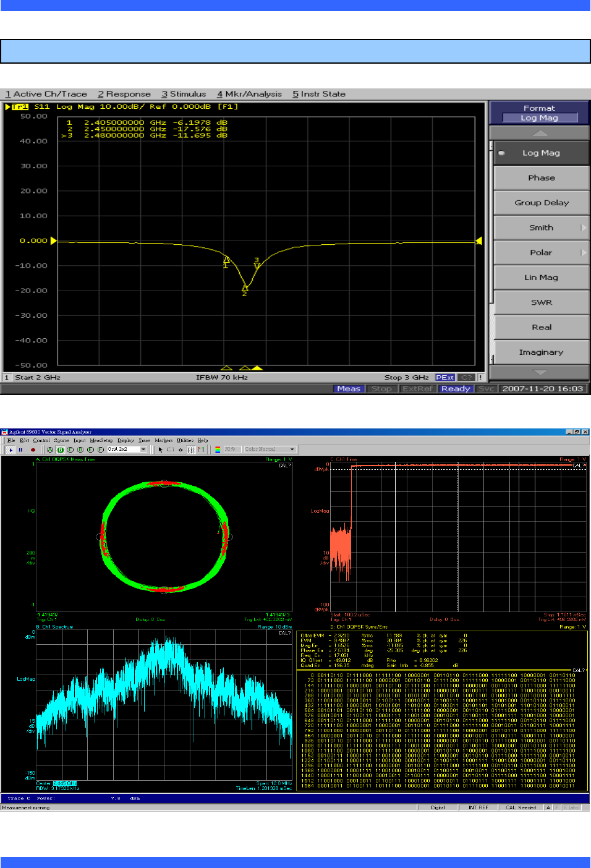Choose the arrow pointer tool
This screenshot has width=591, height=868.
[160, 449]
